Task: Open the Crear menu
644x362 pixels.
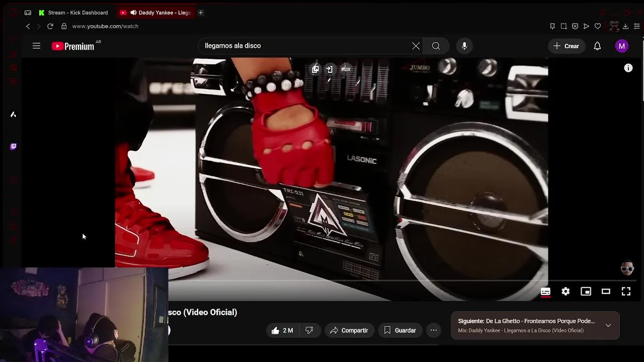Action: pos(567,46)
